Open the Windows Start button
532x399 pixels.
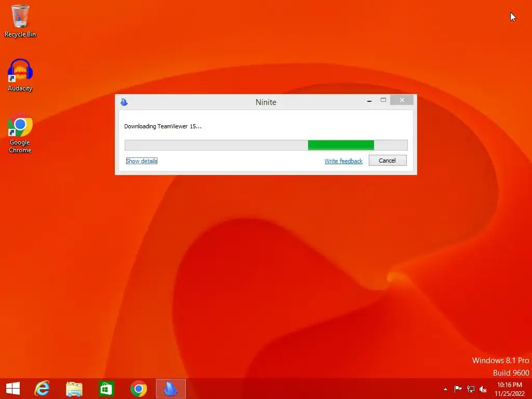pyautogui.click(x=13, y=389)
